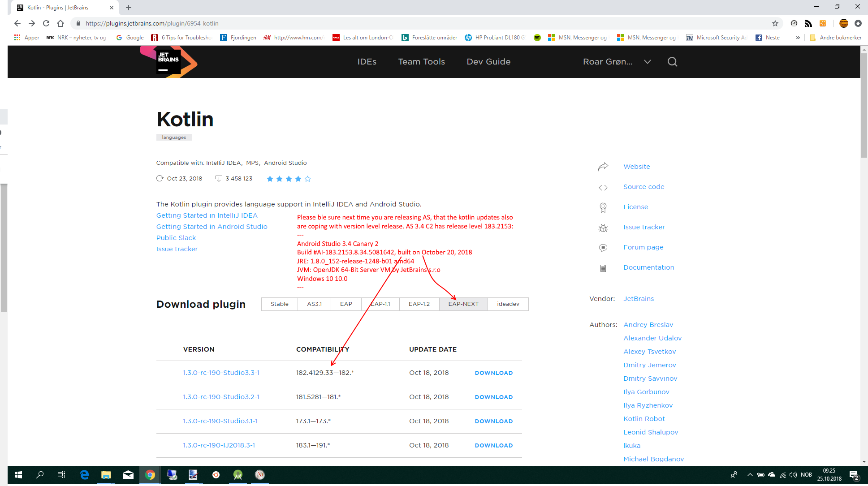Click the browser reload button

(46, 23)
